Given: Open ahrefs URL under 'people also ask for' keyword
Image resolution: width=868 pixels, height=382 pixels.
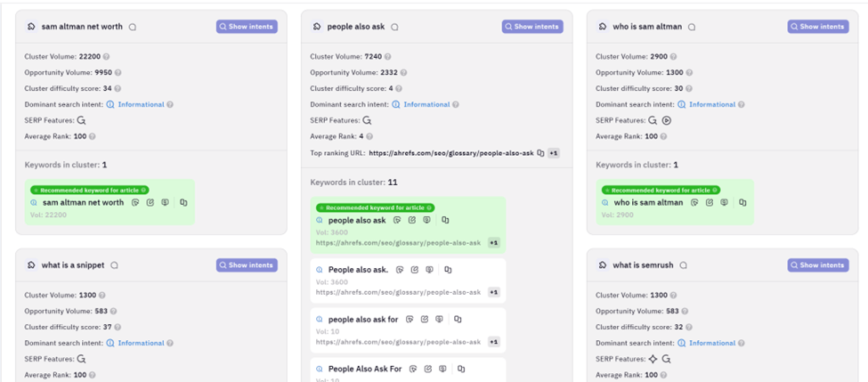Looking at the screenshot, I should 399,342.
